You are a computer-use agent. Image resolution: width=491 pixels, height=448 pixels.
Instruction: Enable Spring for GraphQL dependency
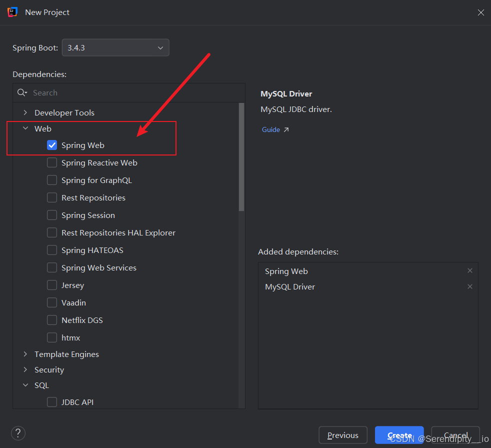[52, 180]
